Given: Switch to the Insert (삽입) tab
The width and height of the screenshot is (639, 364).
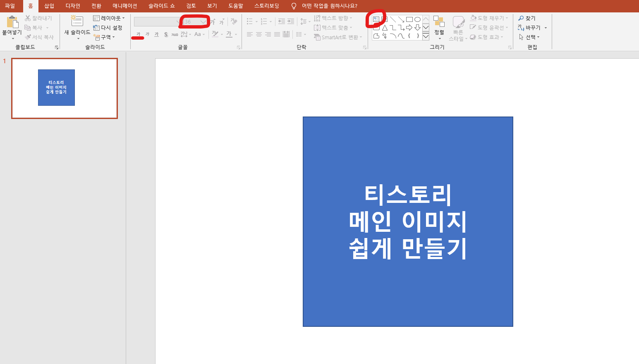Looking at the screenshot, I should point(49,6).
